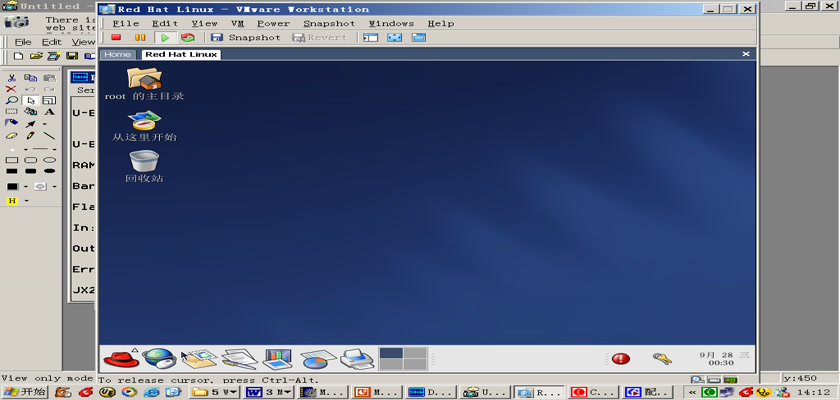The width and height of the screenshot is (840, 400).
Task: Select the arrow pointer selection tool
Action: (x=31, y=100)
